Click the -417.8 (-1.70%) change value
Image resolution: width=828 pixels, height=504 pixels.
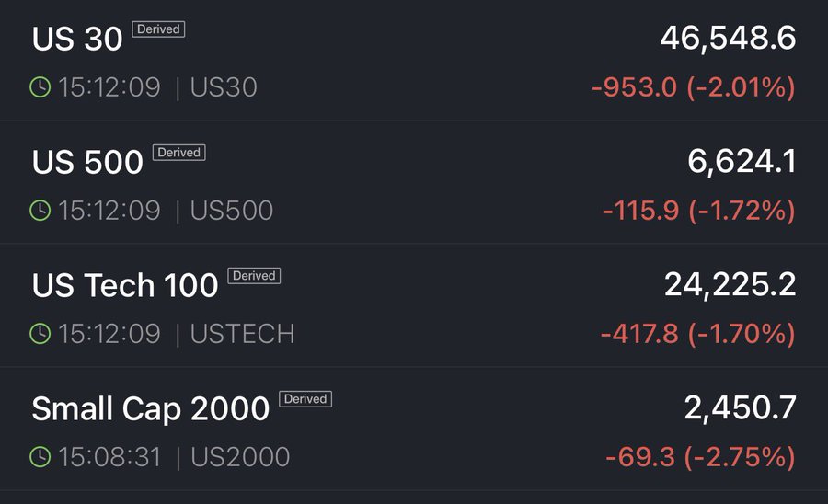(x=698, y=333)
